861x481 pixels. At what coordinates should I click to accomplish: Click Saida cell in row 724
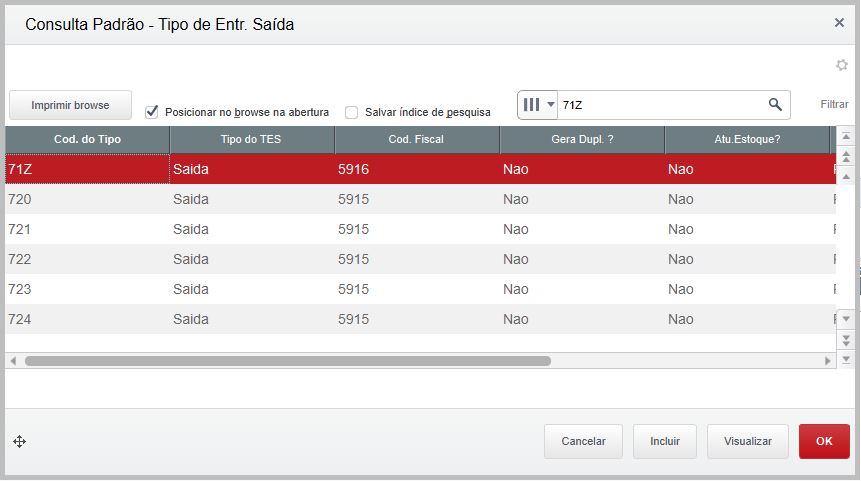tap(252, 319)
